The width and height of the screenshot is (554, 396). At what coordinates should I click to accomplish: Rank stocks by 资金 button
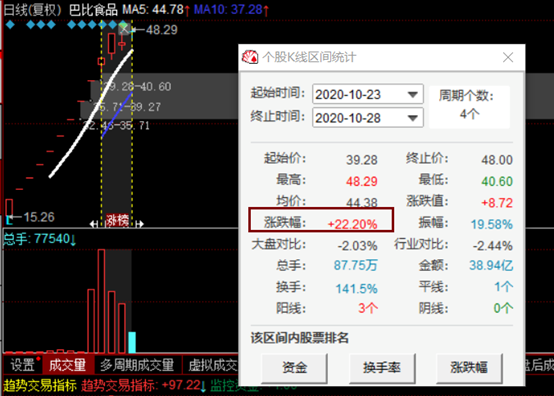tap(294, 368)
